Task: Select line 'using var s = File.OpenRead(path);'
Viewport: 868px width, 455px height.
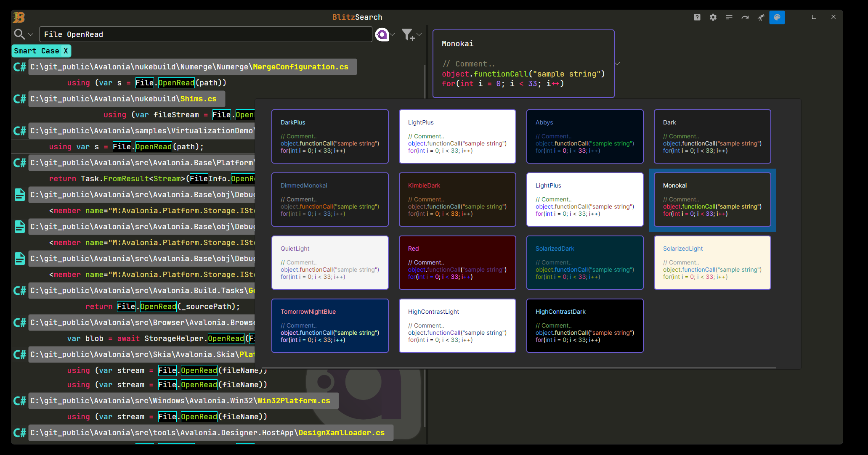Action: 126,147
